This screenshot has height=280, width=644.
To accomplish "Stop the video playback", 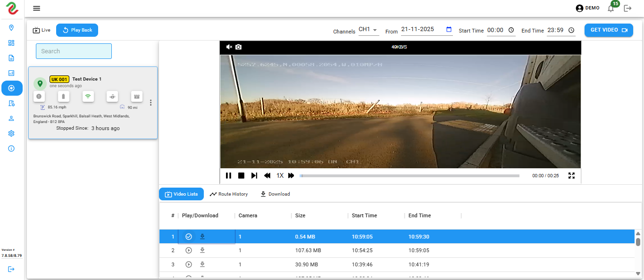I will point(241,175).
